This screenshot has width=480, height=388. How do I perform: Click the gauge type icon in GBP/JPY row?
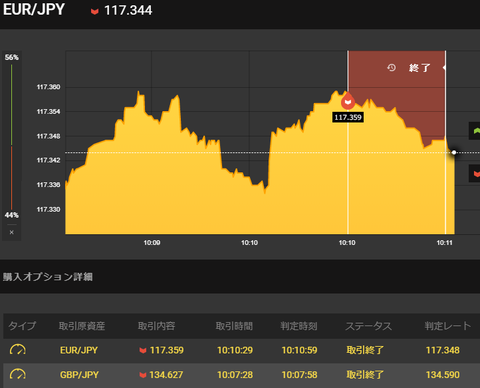18,374
